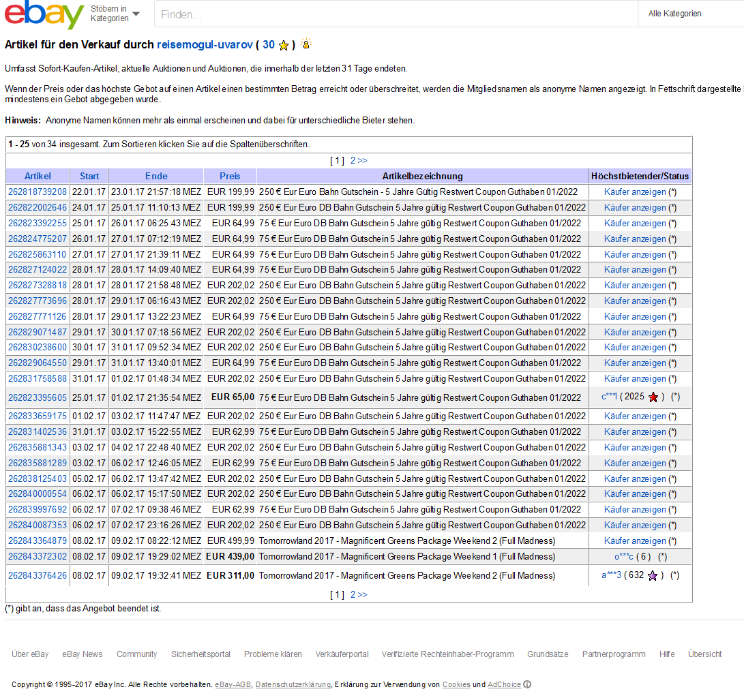The height and width of the screenshot is (700, 744).
Task: Open the Hilfe footer link
Action: pos(666,654)
